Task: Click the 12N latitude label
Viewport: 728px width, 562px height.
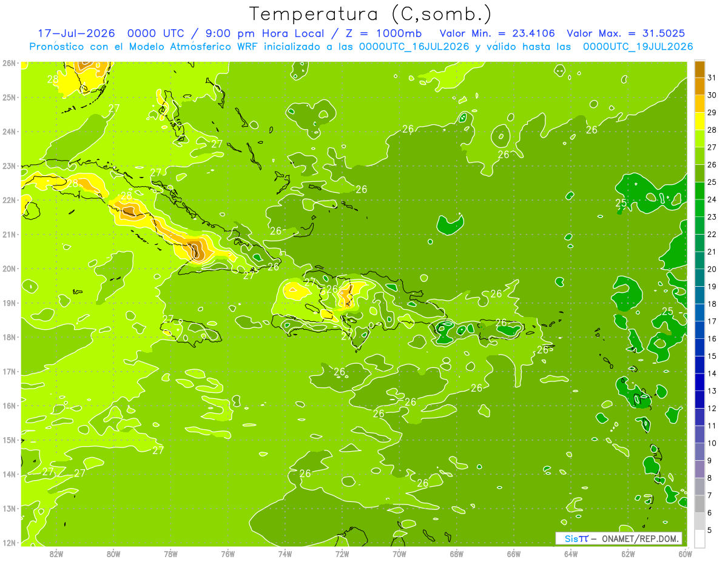Action: tap(10, 543)
